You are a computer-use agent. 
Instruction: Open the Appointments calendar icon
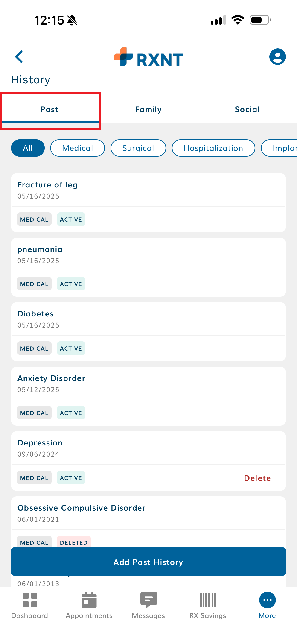[x=89, y=600]
